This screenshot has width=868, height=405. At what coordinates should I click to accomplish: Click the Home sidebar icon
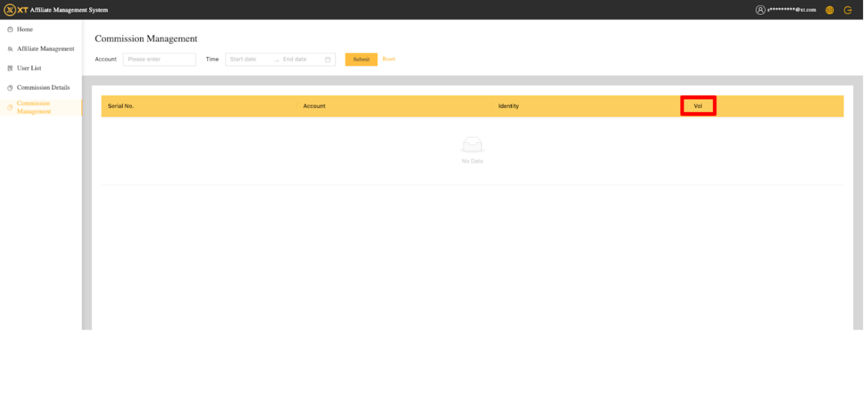[10, 29]
